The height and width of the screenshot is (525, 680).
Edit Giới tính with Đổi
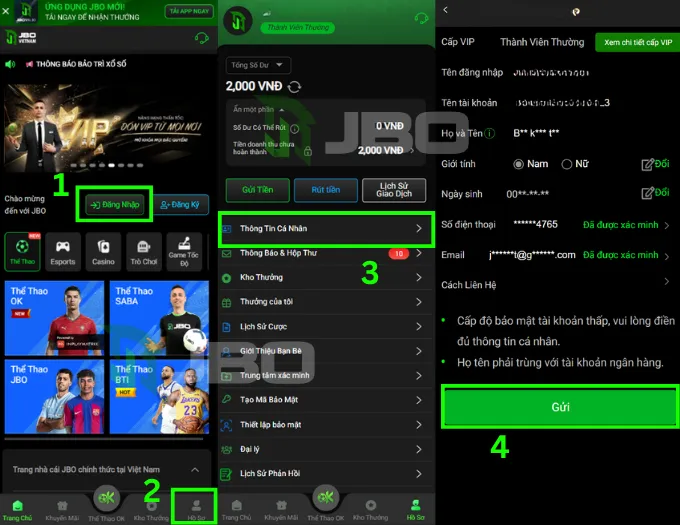[655, 164]
